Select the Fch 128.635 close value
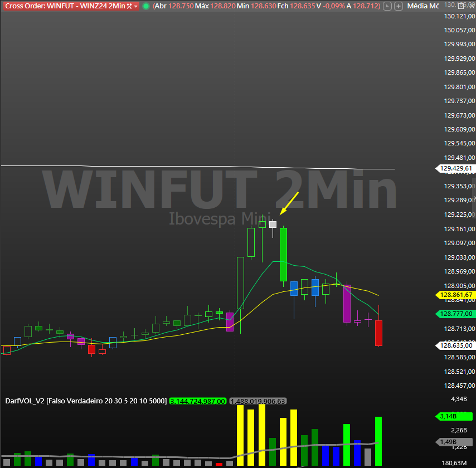476x468 pixels. click(x=297, y=6)
